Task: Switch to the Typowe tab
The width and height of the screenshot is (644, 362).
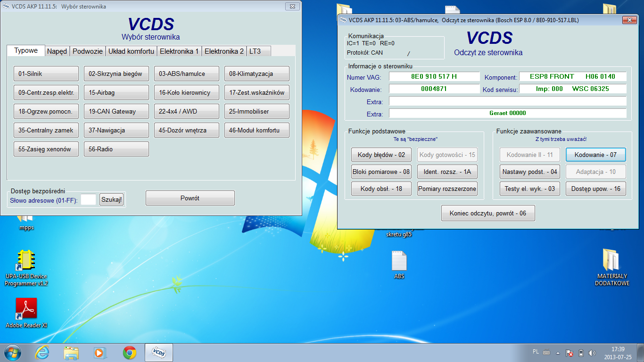Action: 26,50
